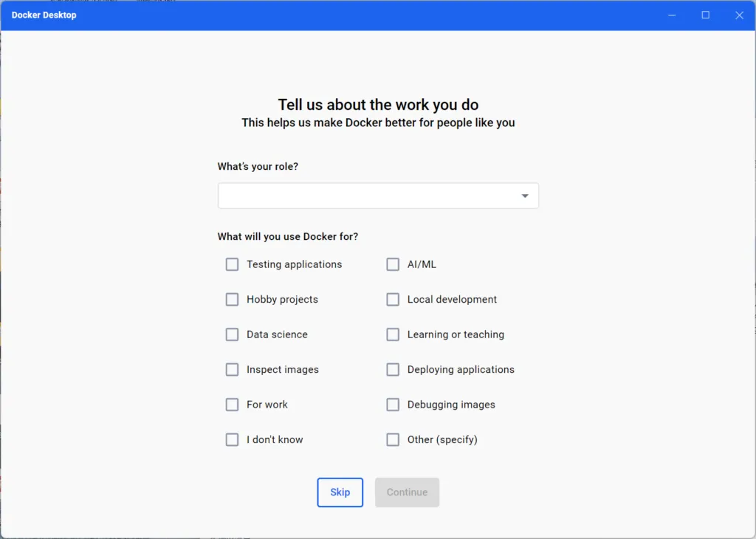
Task: Check the Testing applications checkbox
Action: point(232,264)
